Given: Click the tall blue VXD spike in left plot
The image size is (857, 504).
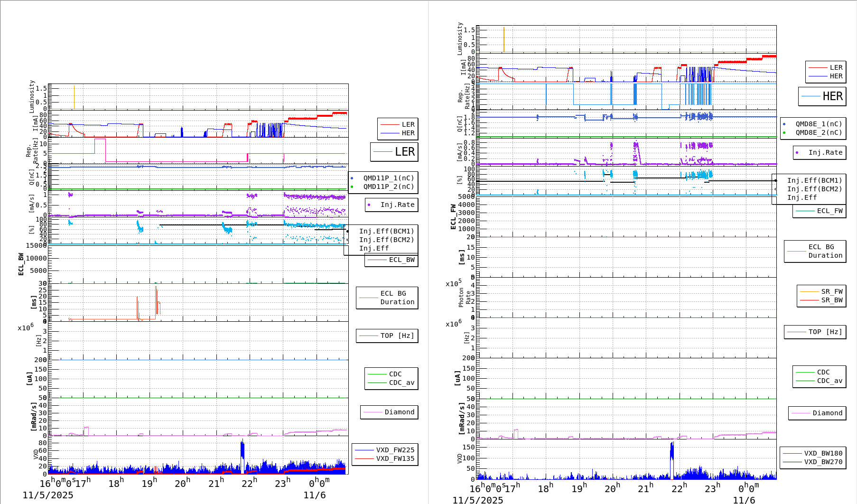Looking at the screenshot, I should [242, 451].
